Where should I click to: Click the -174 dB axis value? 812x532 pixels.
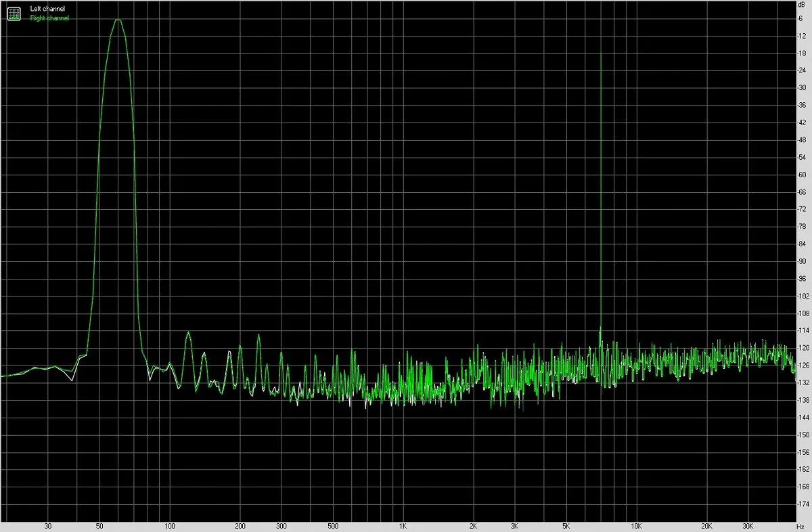804,504
